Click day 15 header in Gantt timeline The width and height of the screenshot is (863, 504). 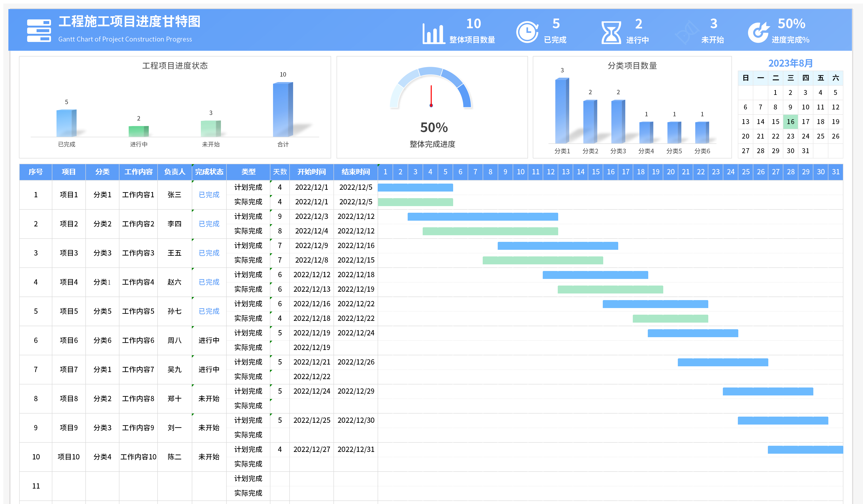595,172
